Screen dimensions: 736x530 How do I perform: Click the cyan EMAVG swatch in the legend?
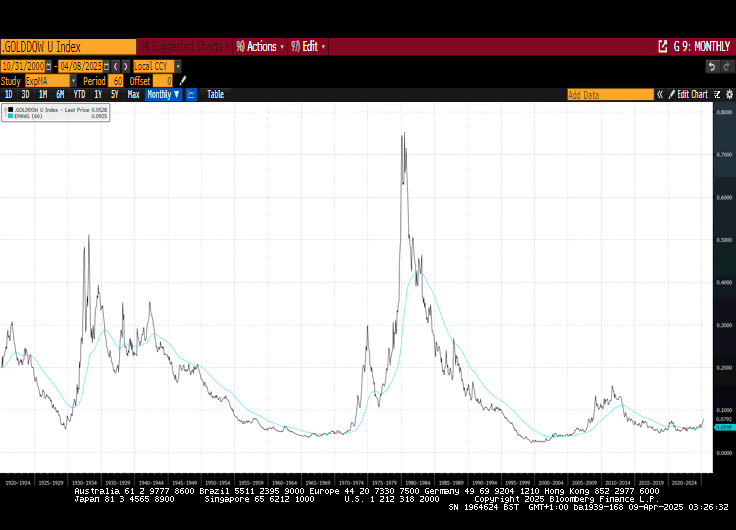[x=11, y=116]
